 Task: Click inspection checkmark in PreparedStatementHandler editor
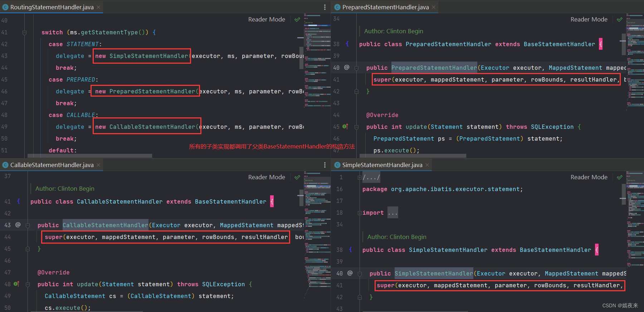coord(620,19)
